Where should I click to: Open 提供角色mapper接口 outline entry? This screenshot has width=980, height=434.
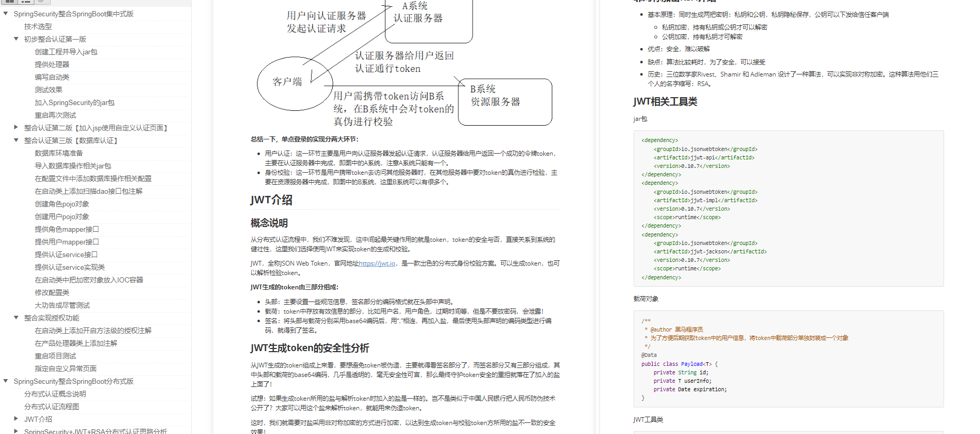[67, 229]
